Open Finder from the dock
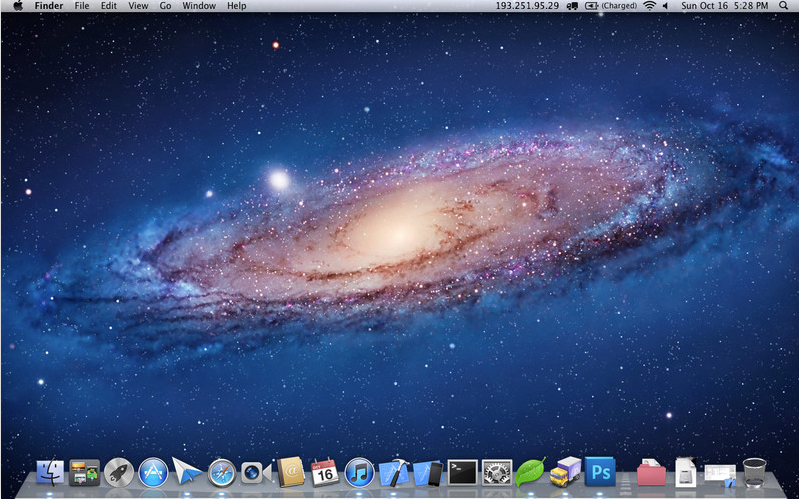The width and height of the screenshot is (799, 499). 50,472
